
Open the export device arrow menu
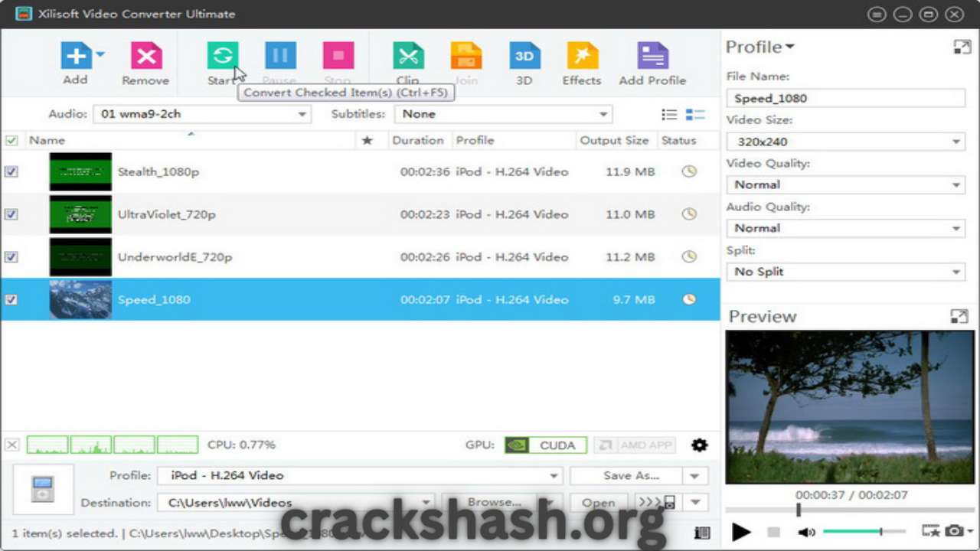[695, 503]
